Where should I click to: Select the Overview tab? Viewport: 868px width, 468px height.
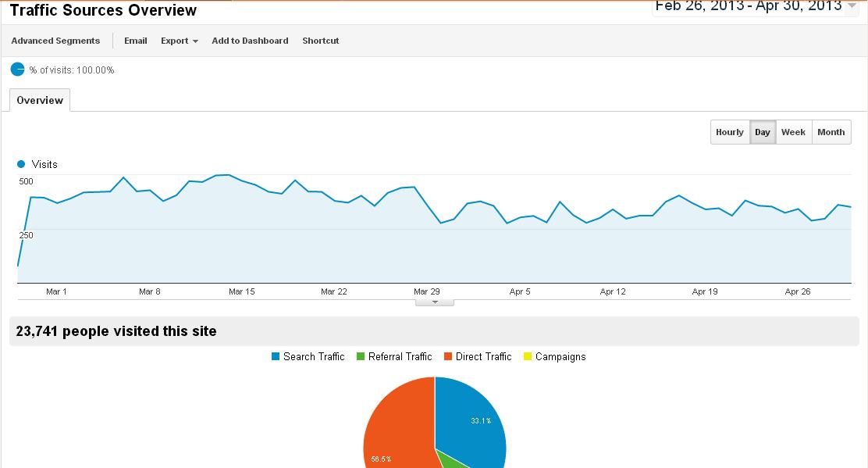(40, 100)
